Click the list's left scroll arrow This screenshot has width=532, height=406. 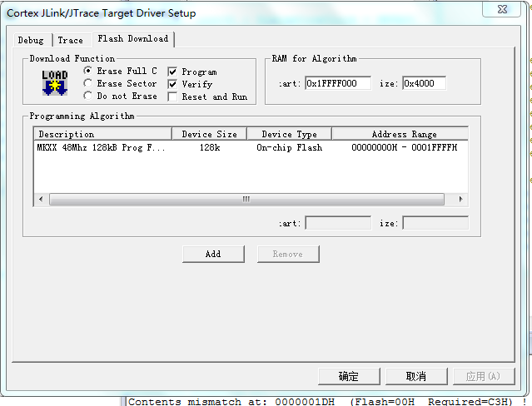(x=41, y=199)
